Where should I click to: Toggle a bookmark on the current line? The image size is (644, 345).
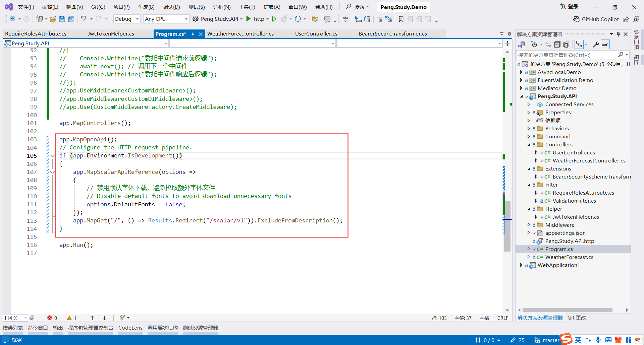coord(401,19)
